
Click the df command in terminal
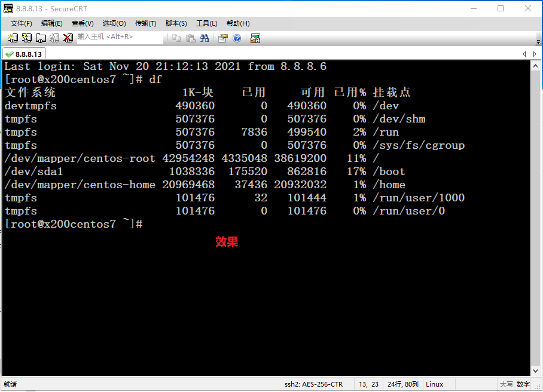click(x=155, y=79)
